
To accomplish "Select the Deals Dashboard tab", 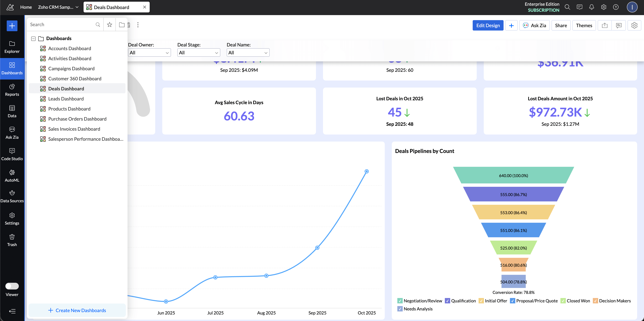I will [x=111, y=7].
